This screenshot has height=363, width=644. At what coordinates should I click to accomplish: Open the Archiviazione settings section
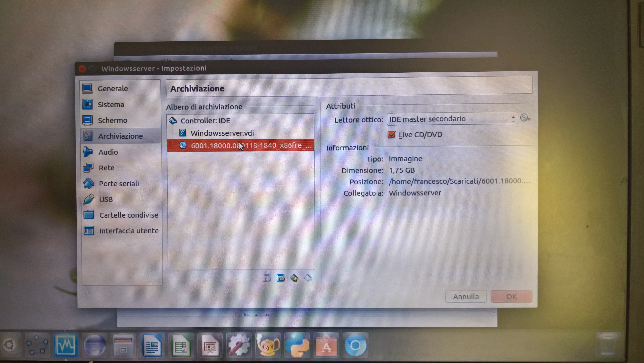click(x=121, y=136)
